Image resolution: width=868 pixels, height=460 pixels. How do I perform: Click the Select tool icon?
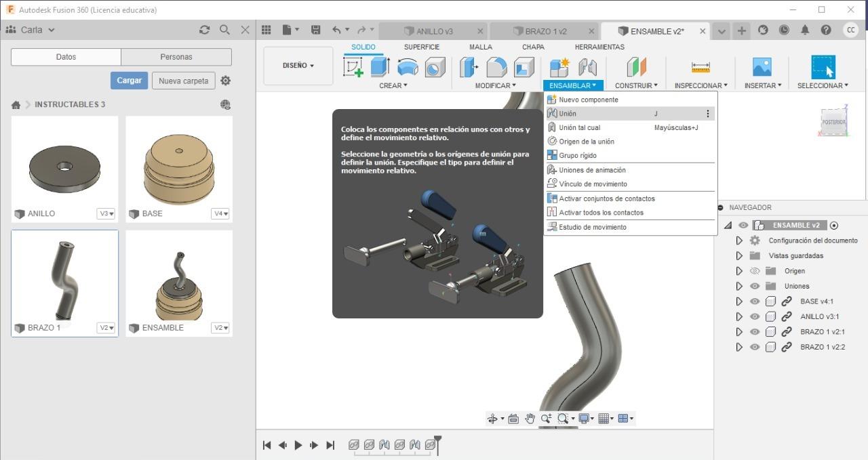823,66
